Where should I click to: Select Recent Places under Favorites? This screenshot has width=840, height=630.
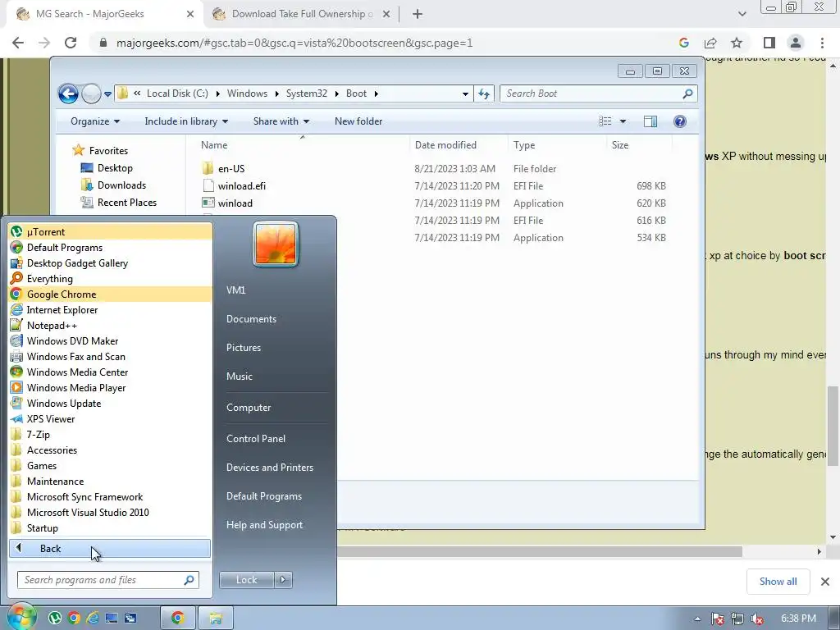[x=118, y=203]
